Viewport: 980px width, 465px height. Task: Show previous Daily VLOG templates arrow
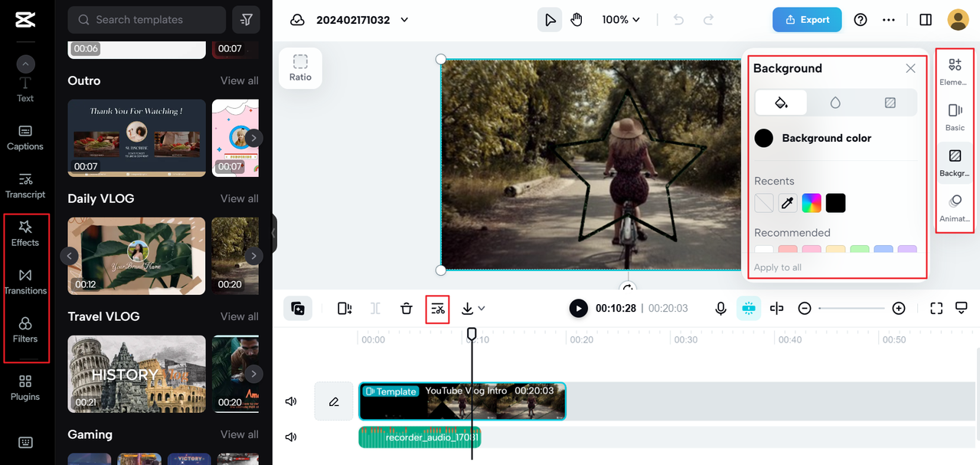click(70, 256)
